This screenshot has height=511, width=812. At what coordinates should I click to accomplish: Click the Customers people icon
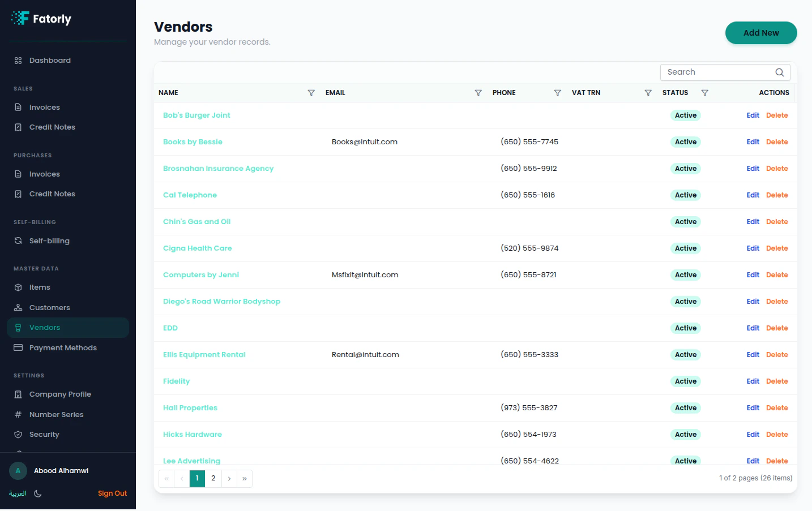[18, 308]
